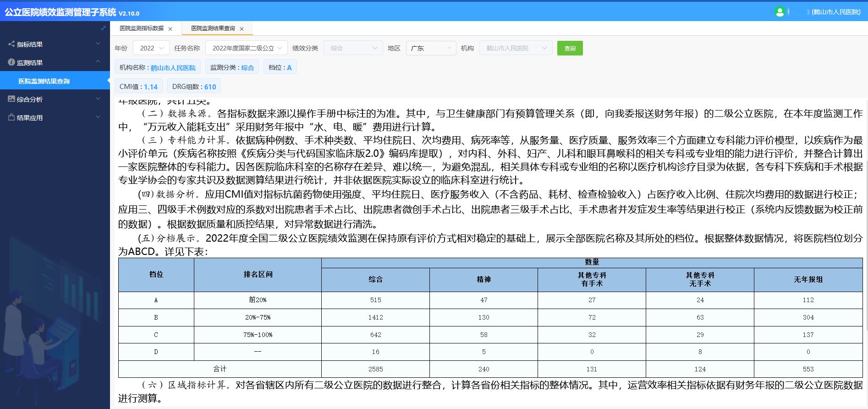Collapse the sidebar with the shrink icon
The height and width of the screenshot is (409, 868).
click(x=103, y=28)
